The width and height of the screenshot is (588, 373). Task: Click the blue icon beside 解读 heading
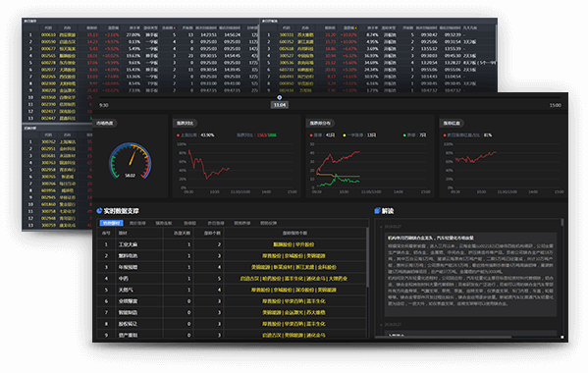click(377, 211)
